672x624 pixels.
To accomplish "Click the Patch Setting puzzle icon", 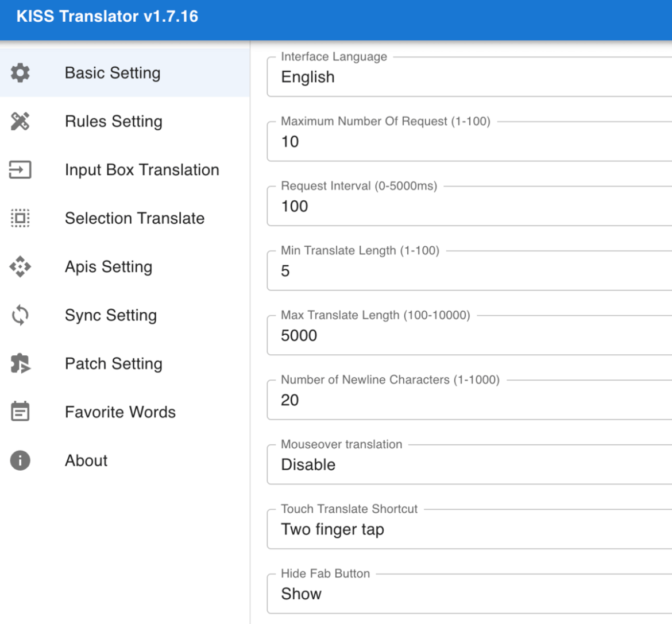I will point(20,363).
